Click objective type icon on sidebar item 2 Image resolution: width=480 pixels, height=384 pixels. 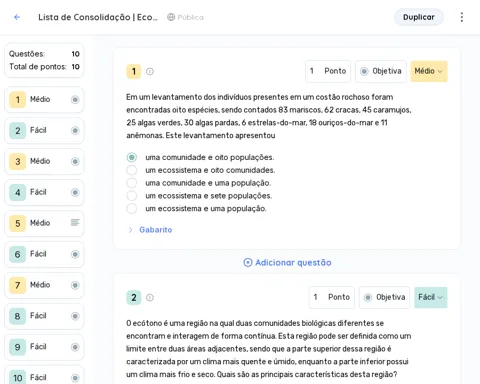(75, 130)
